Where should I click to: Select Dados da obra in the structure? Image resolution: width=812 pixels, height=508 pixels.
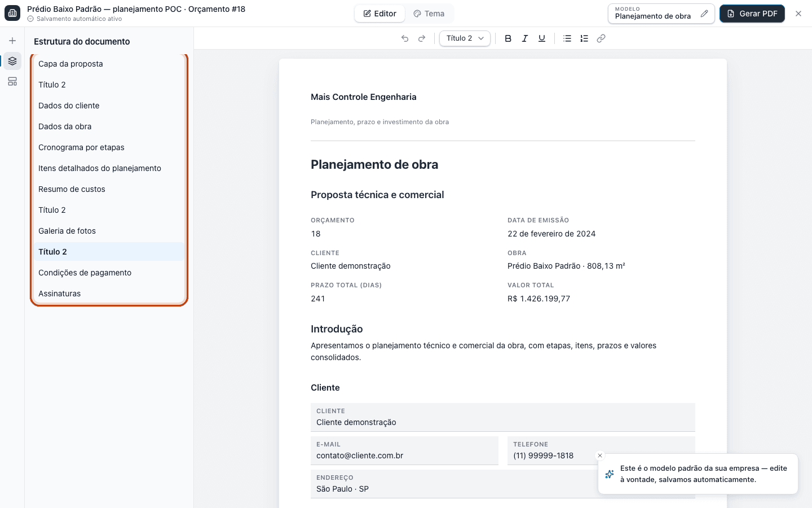109,126
